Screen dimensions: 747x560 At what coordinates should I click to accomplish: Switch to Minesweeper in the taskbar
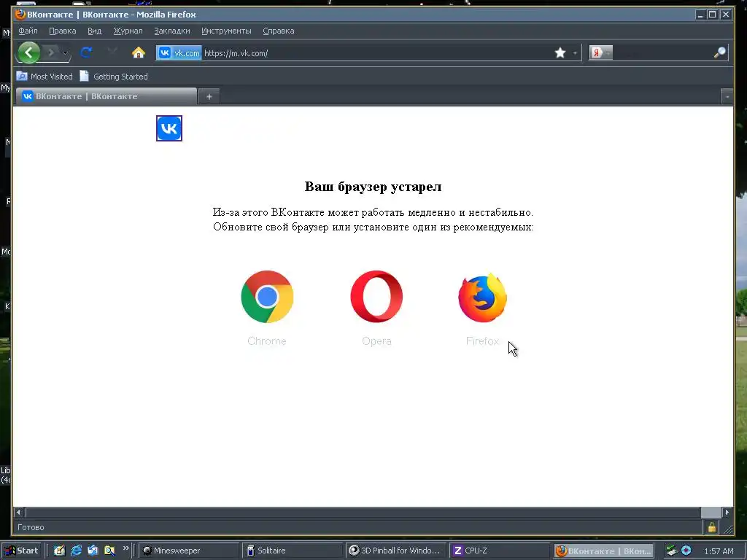click(189, 551)
